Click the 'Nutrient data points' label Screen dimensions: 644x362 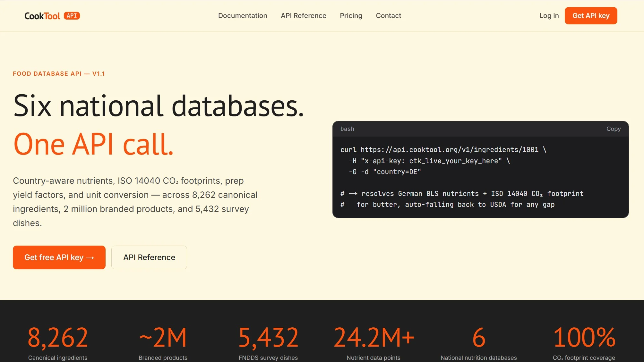click(374, 358)
